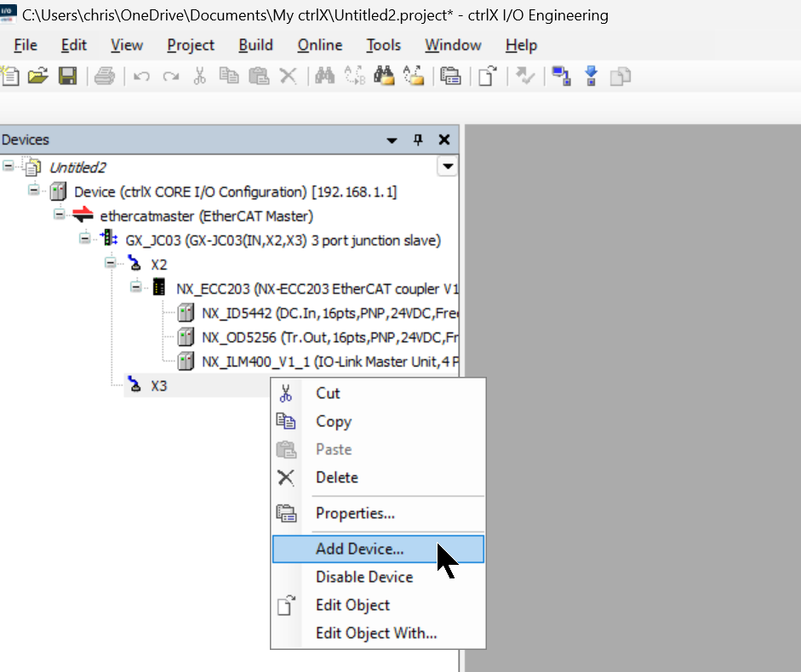Click the Delete X icon in the toolbar
Image resolution: width=801 pixels, height=672 pixels.
(x=288, y=76)
